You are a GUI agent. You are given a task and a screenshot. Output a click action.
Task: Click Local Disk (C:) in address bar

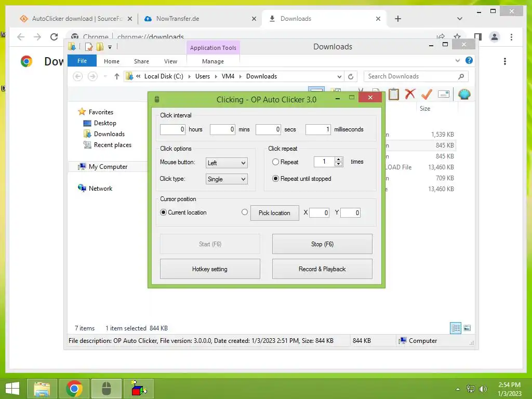click(x=164, y=76)
